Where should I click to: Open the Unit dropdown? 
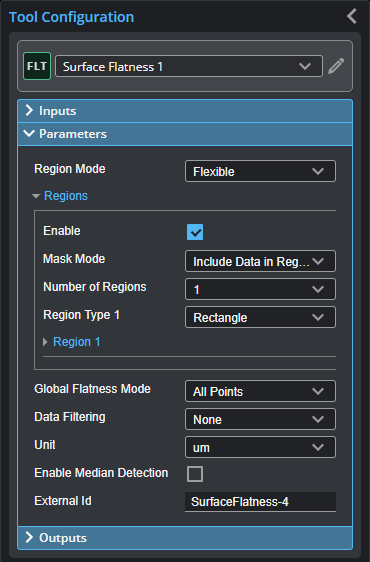coord(260,447)
